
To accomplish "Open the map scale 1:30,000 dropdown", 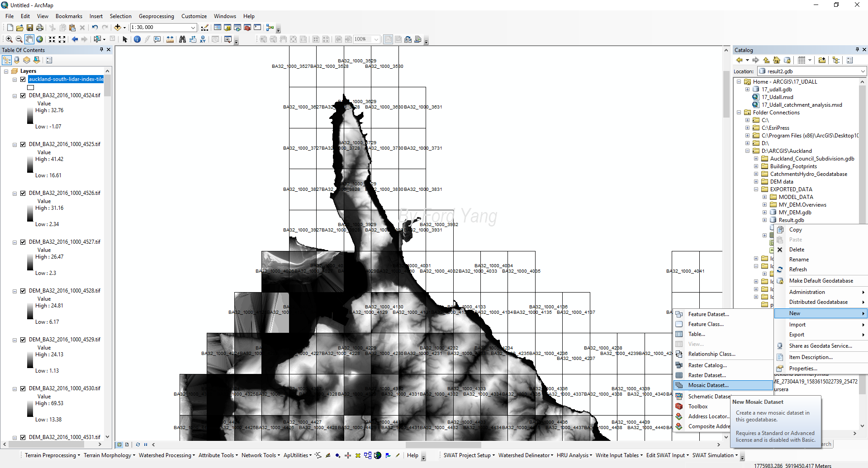I will pyautogui.click(x=193, y=28).
